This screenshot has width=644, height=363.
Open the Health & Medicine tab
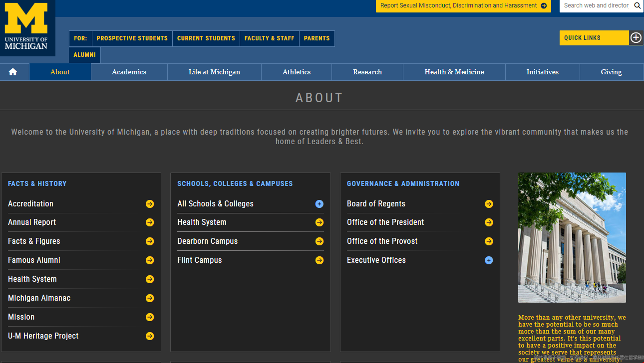click(454, 72)
